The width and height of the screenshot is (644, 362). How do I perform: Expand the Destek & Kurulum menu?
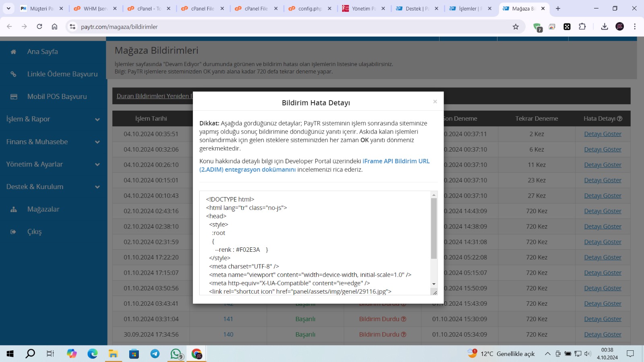[x=53, y=187]
